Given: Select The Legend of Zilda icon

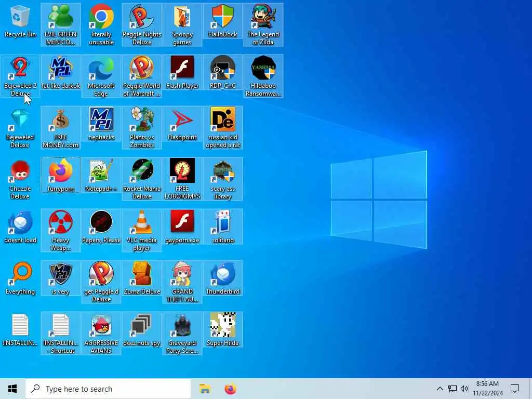Looking at the screenshot, I should tap(263, 24).
